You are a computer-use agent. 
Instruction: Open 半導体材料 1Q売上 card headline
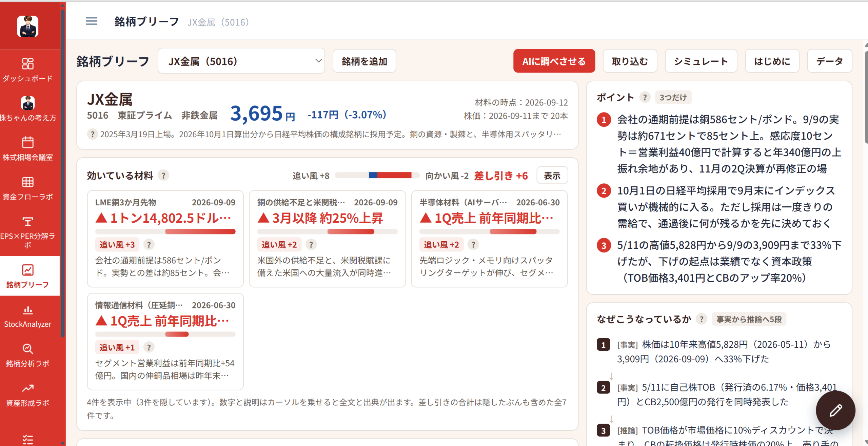click(x=486, y=218)
